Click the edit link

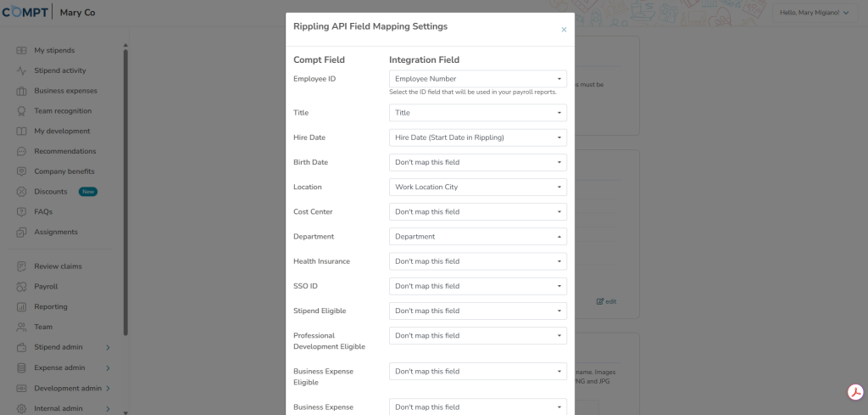pyautogui.click(x=606, y=301)
